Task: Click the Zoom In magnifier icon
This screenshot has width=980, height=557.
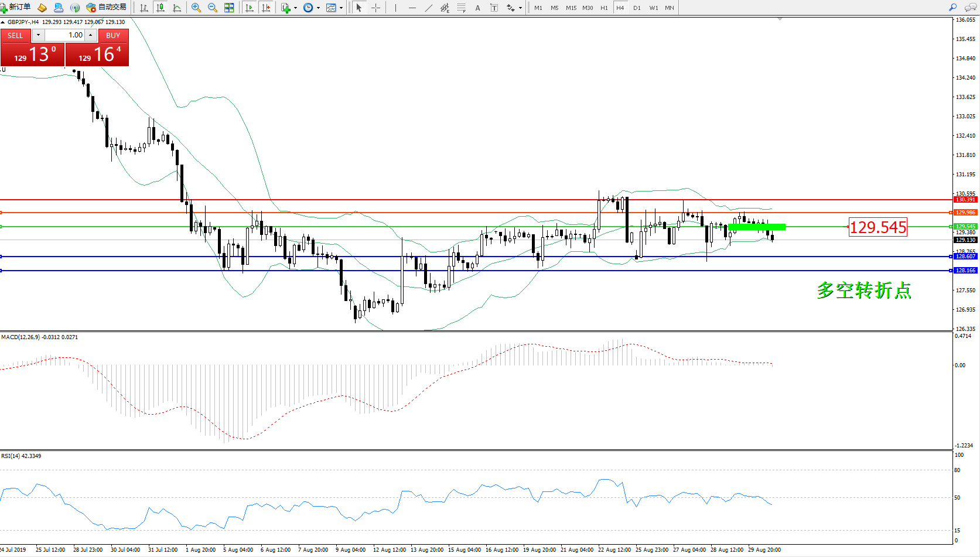Action: pyautogui.click(x=196, y=8)
